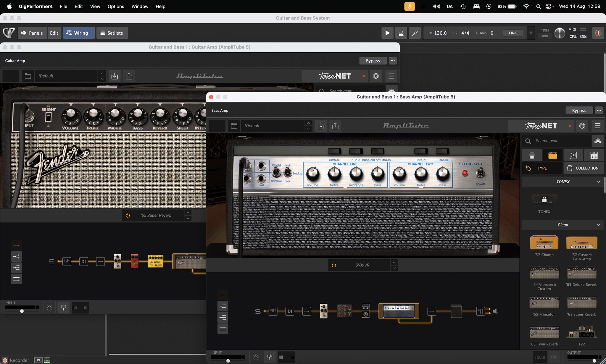This screenshot has height=364, width=606.
Task: Click the Edit button next to Panels
Action: (54, 33)
